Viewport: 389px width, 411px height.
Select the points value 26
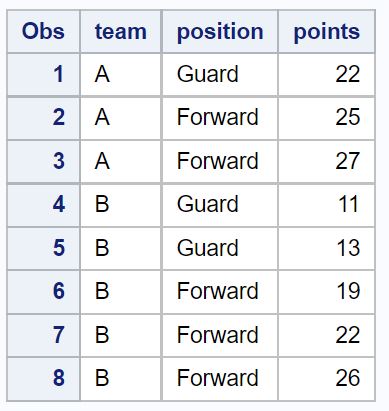(x=327, y=379)
